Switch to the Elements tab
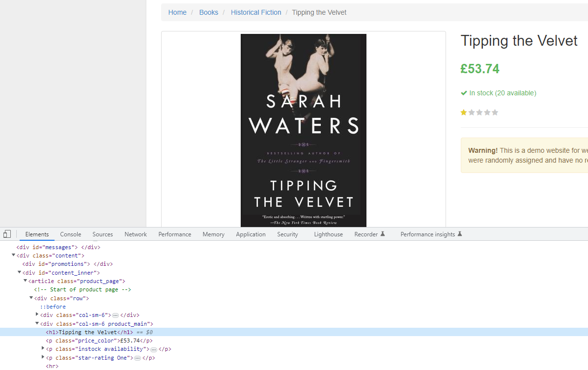This screenshot has width=588, height=370. point(37,234)
